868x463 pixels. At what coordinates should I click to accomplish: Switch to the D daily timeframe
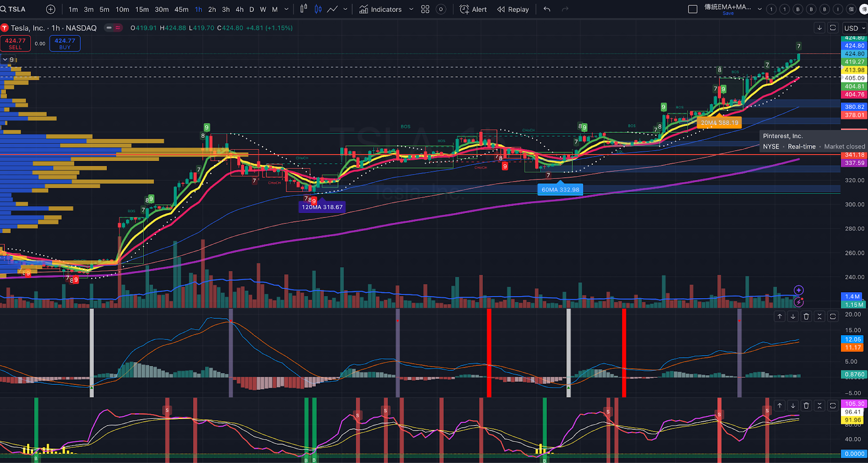(x=252, y=9)
